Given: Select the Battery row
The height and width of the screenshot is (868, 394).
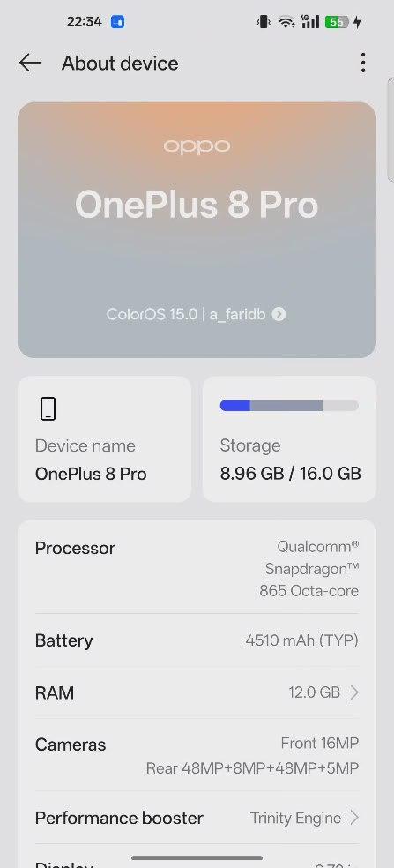Looking at the screenshot, I should click(197, 640).
